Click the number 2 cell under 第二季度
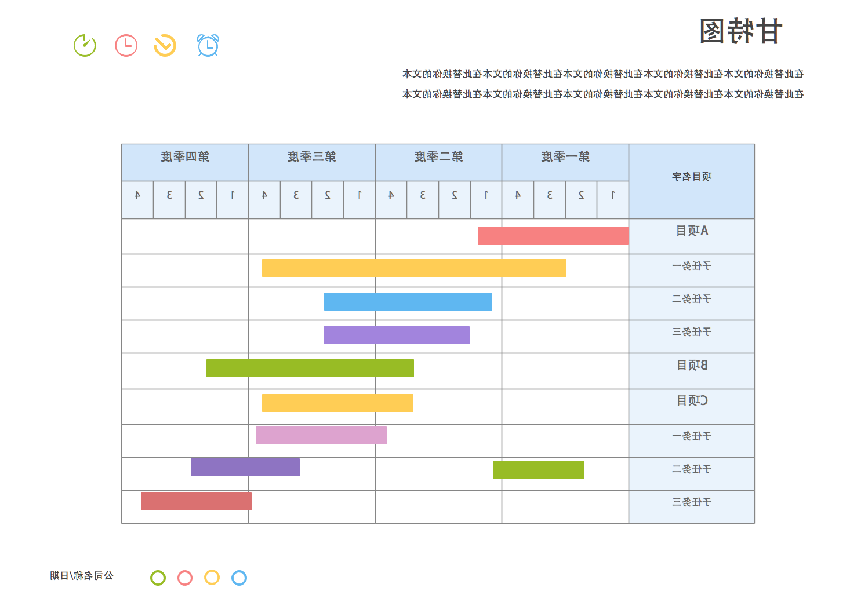 click(455, 199)
